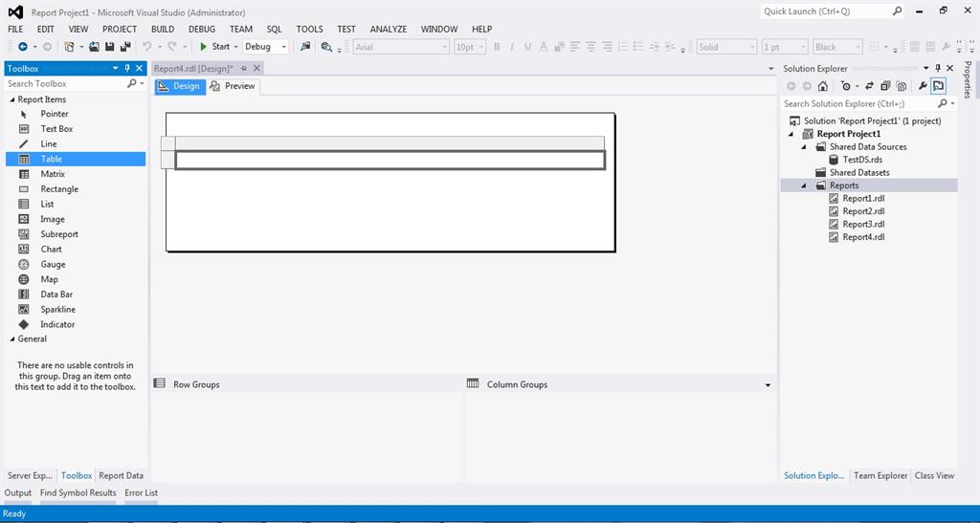Image resolution: width=980 pixels, height=523 pixels.
Task: Click the Solution Explorer Home icon
Action: point(822,86)
